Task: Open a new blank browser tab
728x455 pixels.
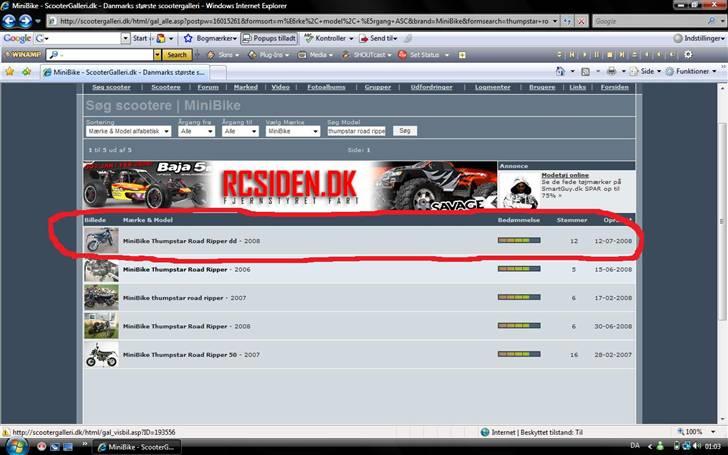Action: (218, 72)
